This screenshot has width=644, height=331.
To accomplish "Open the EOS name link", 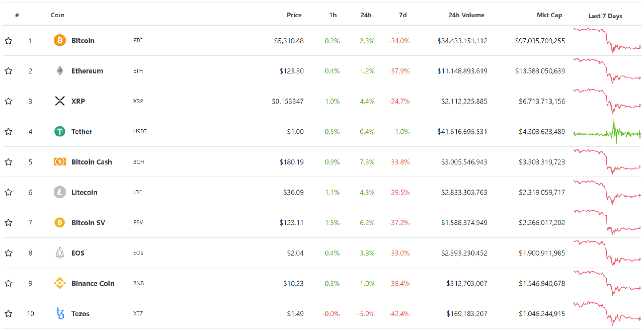I will click(x=78, y=253).
